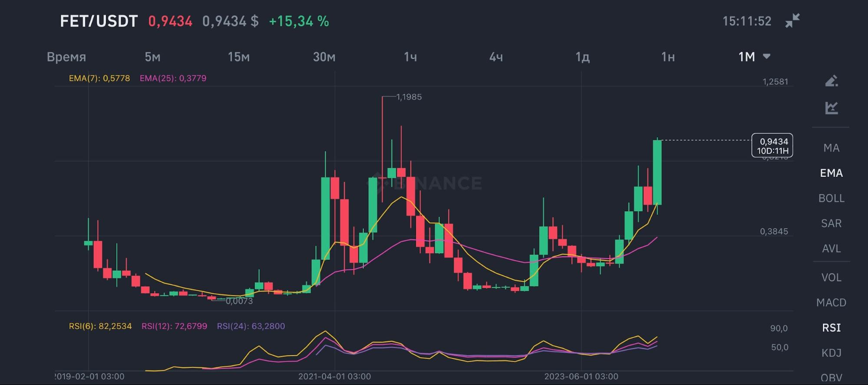Click the 0,0073 low price marker
Image resolution: width=868 pixels, height=385 pixels.
click(x=239, y=301)
